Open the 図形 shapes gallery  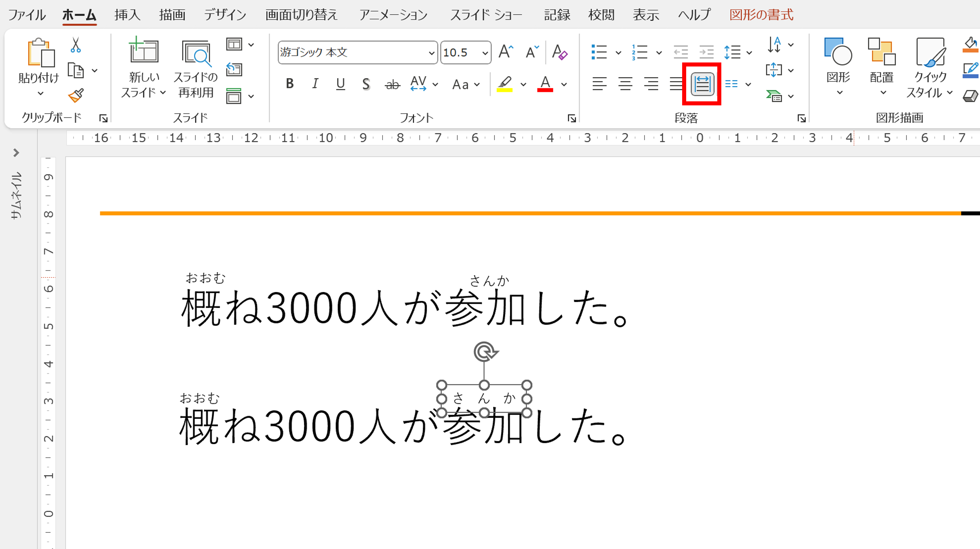[x=838, y=69]
